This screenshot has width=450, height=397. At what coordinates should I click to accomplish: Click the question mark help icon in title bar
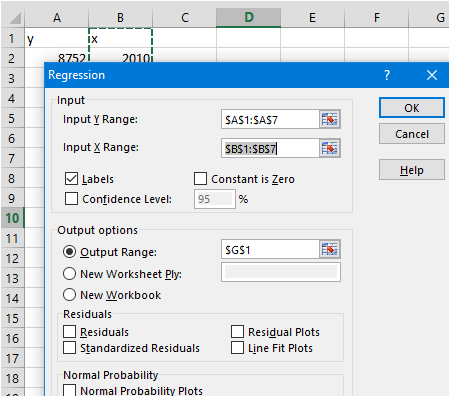387,75
